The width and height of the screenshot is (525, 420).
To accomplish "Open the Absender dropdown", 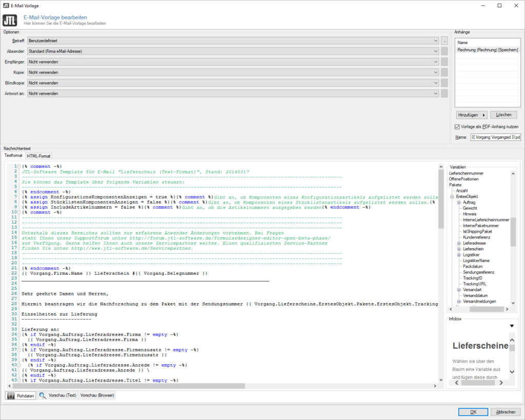I will coord(435,51).
